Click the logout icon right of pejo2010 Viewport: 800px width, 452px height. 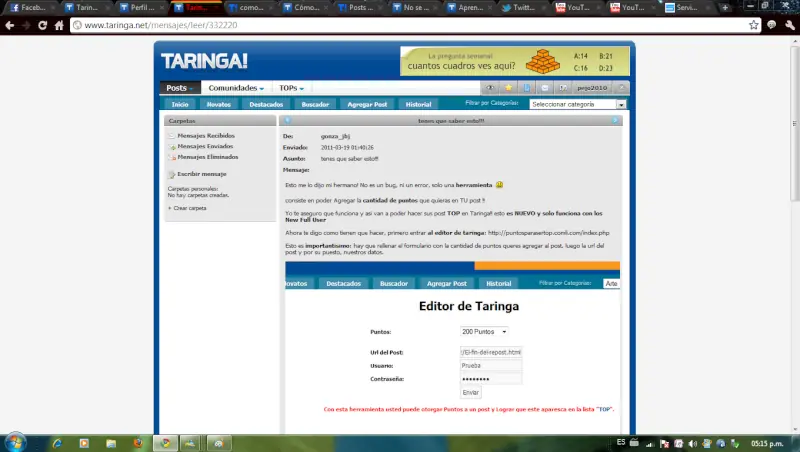[x=622, y=88]
